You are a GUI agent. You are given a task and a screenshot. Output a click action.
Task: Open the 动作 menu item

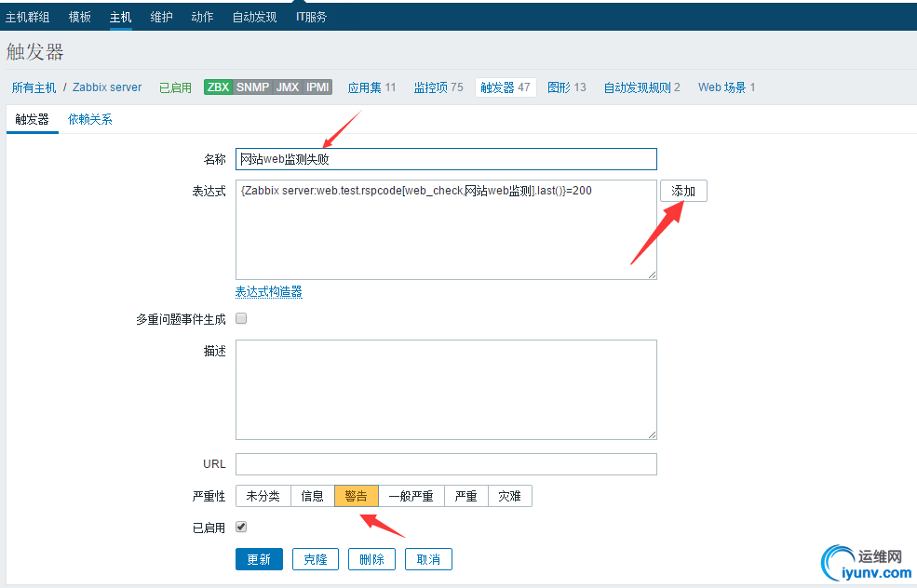(x=202, y=17)
